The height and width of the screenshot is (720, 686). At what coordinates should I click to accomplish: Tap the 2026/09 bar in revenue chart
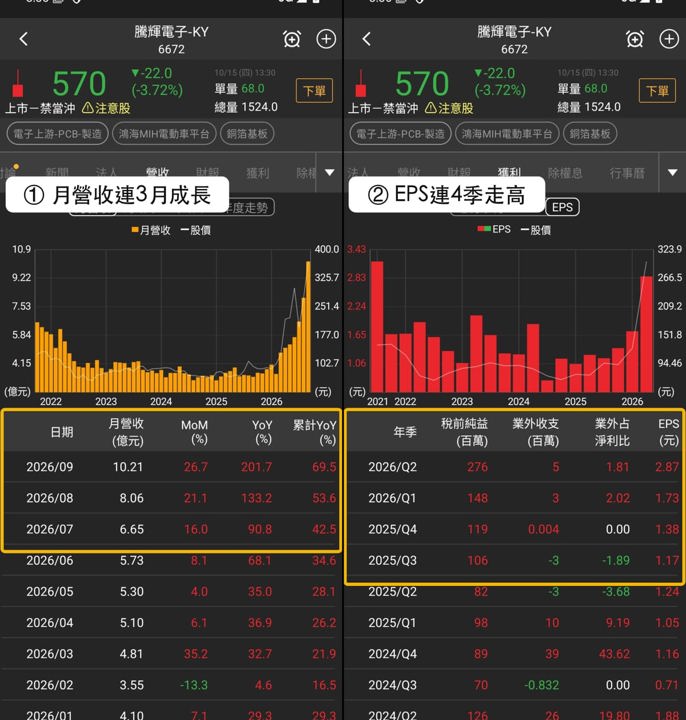pyautogui.click(x=308, y=326)
